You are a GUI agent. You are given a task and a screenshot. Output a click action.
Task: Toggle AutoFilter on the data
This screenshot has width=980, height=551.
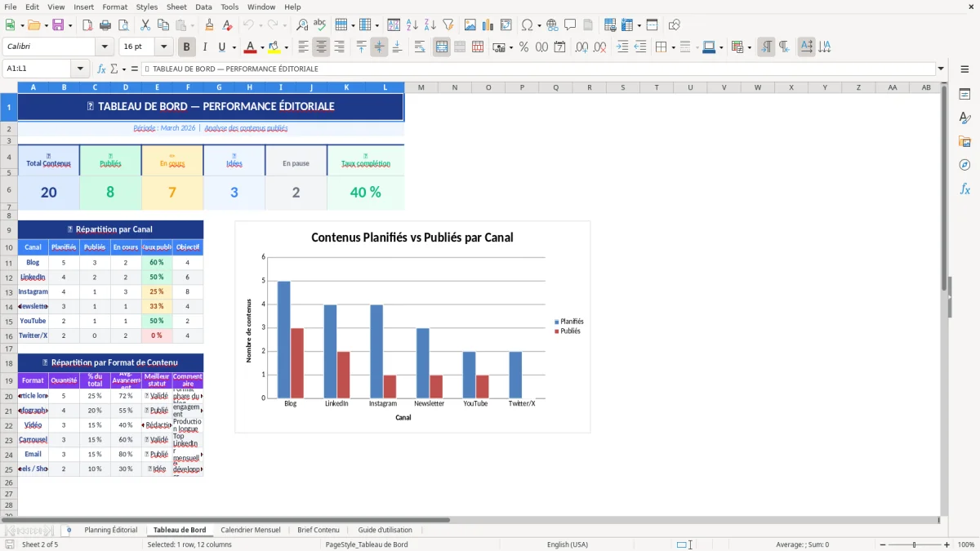[448, 24]
